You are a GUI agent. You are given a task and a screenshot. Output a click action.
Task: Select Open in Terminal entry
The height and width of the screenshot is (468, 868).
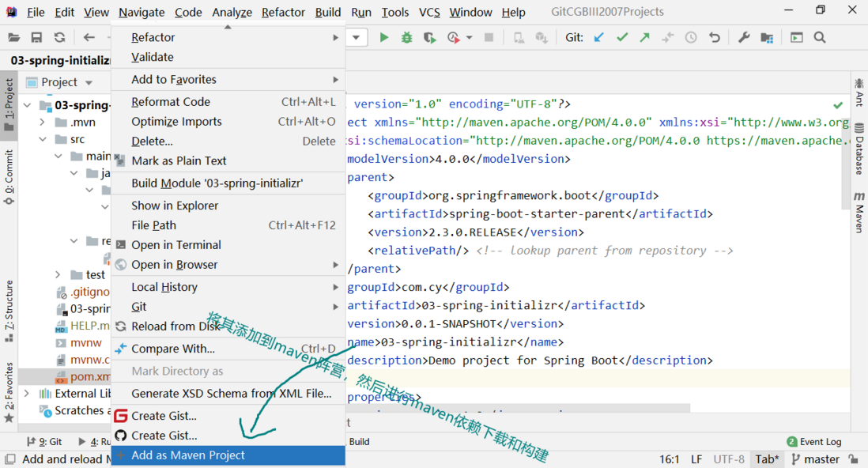pos(228,245)
